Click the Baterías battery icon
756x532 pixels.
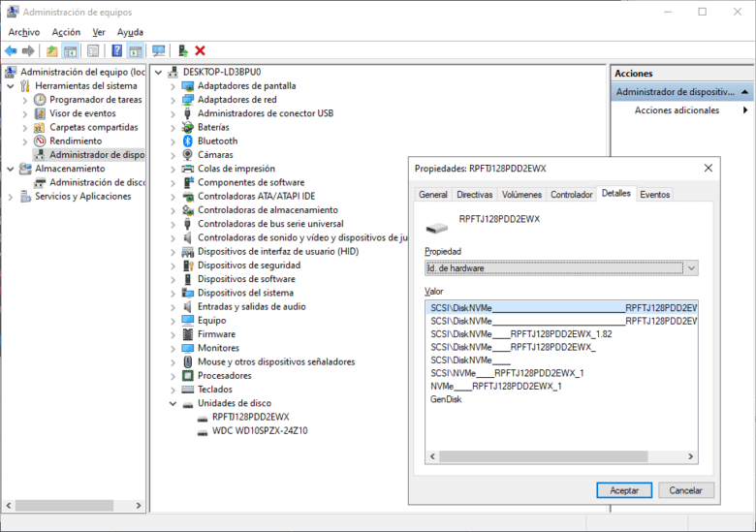188,127
